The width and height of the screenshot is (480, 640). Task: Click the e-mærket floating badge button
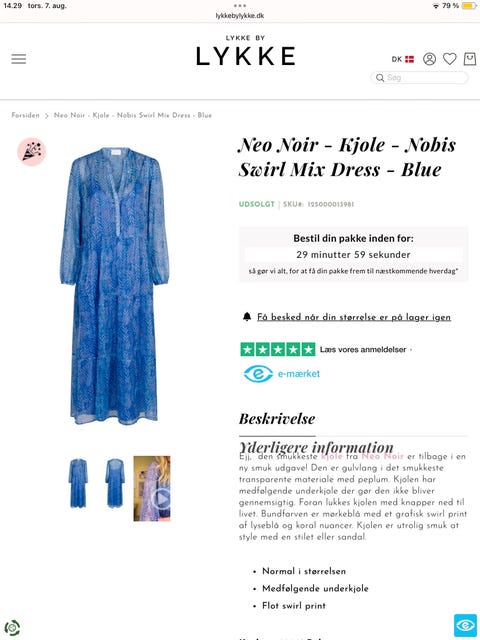(465, 625)
